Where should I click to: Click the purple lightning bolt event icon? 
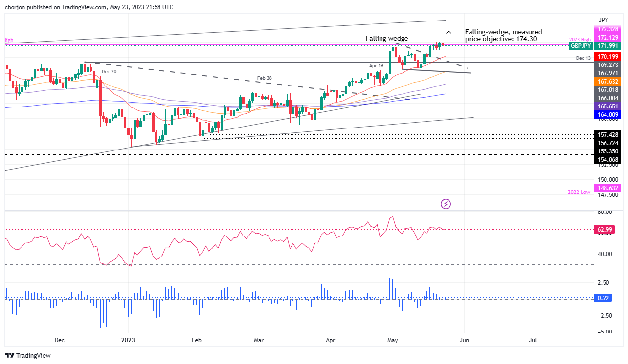[446, 204]
